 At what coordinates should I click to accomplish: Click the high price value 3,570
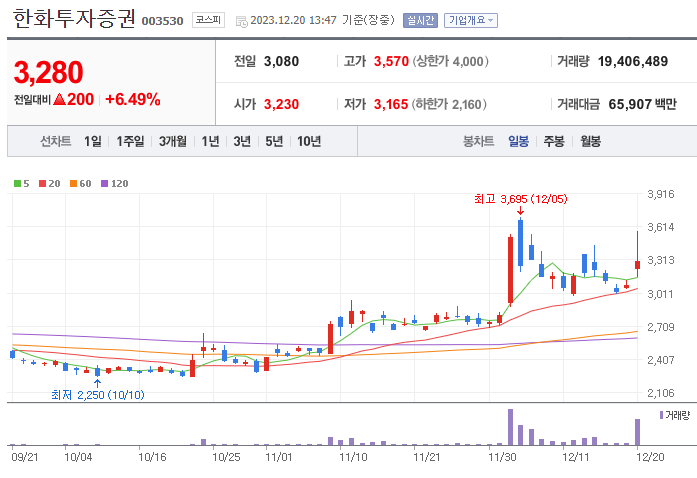(391, 61)
